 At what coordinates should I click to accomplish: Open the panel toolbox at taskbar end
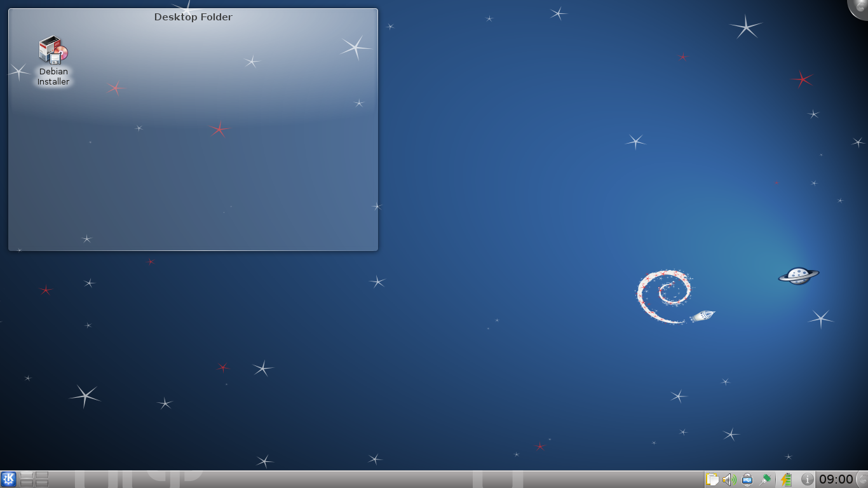(862, 479)
